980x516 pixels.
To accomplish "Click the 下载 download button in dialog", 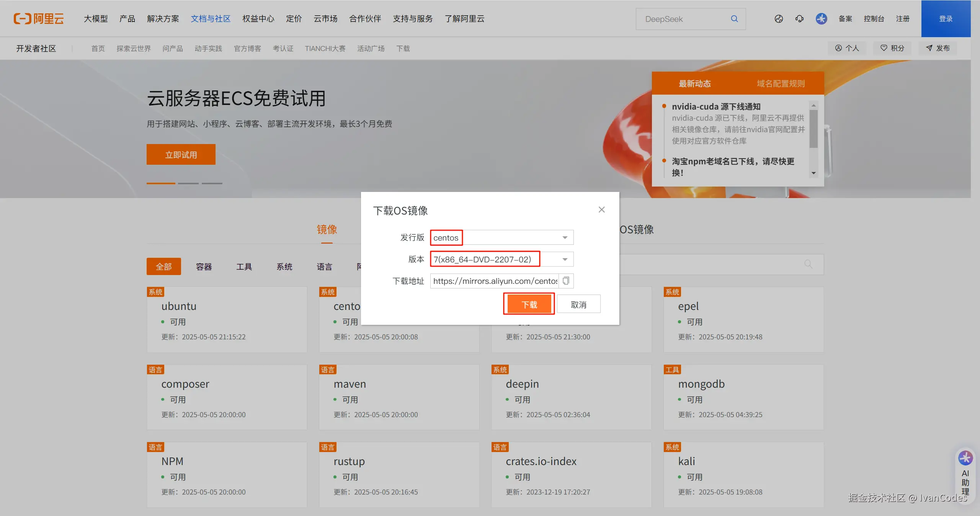I will 529,304.
